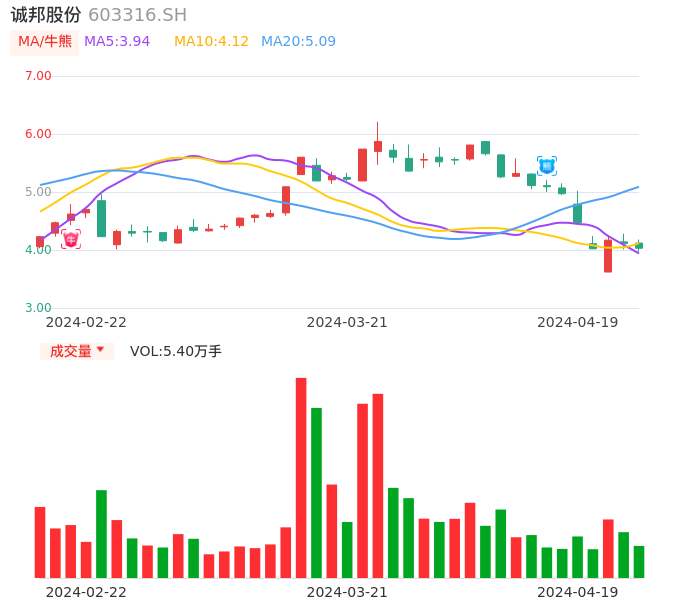686x606 pixels.
Task: Click the 7.00 price axis label
Action: point(38,76)
